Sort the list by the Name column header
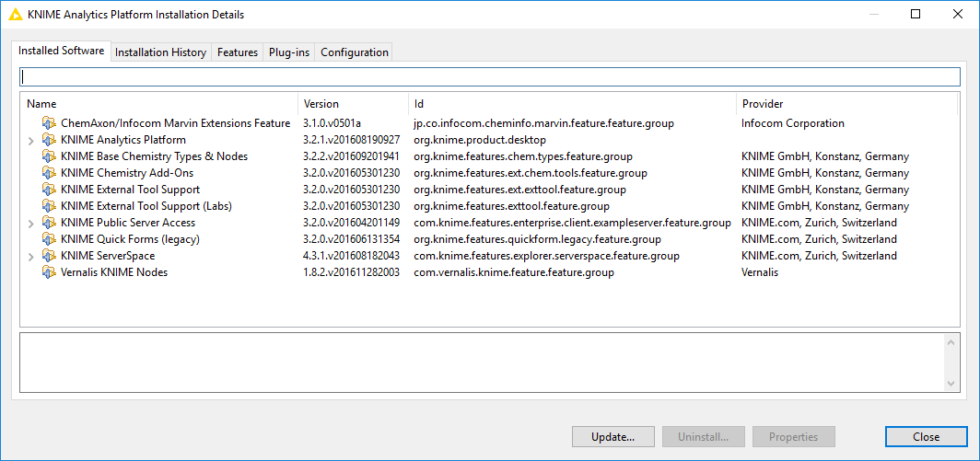Image resolution: width=980 pixels, height=461 pixels. tap(159, 104)
